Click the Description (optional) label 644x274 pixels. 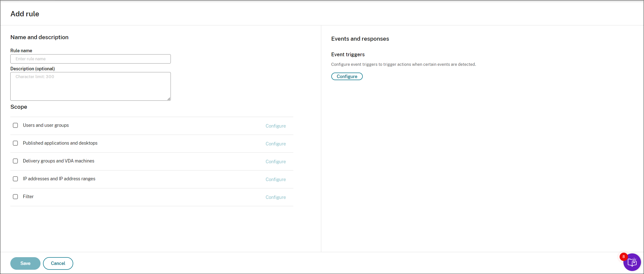click(x=33, y=69)
